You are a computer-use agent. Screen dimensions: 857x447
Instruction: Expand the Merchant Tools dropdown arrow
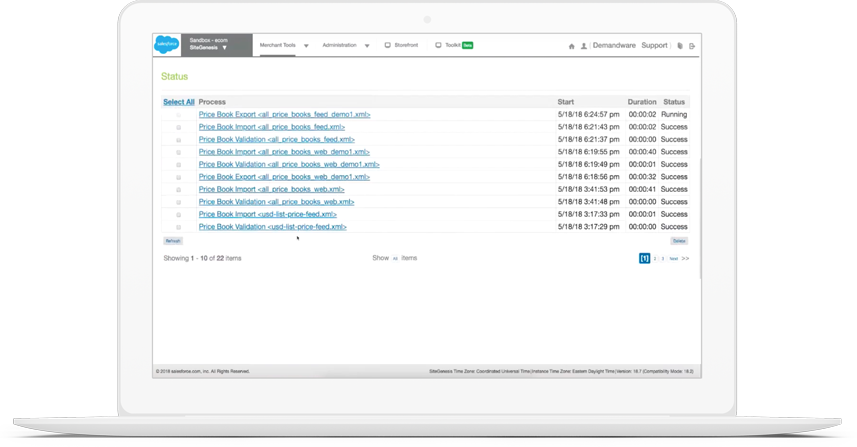pyautogui.click(x=306, y=46)
